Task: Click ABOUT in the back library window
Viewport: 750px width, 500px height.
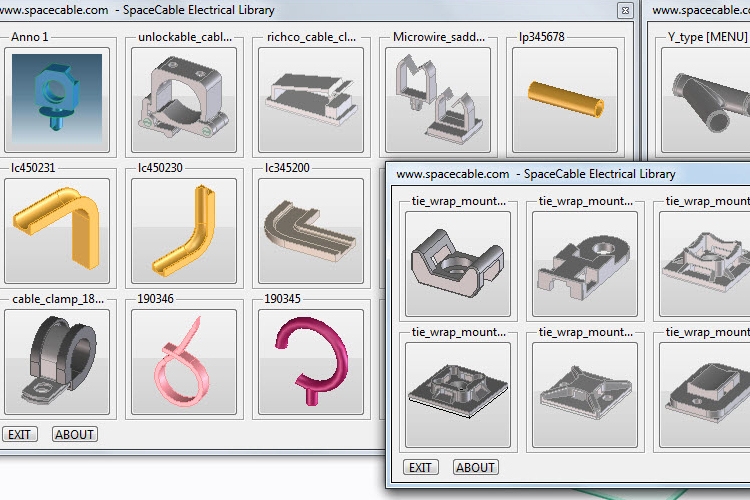Action: click(x=75, y=434)
